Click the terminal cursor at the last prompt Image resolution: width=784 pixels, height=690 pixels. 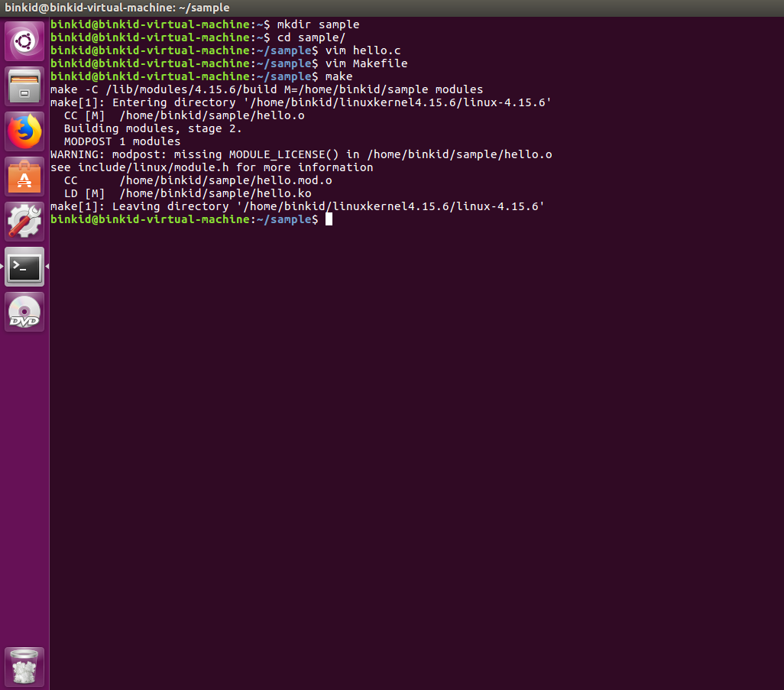point(329,219)
